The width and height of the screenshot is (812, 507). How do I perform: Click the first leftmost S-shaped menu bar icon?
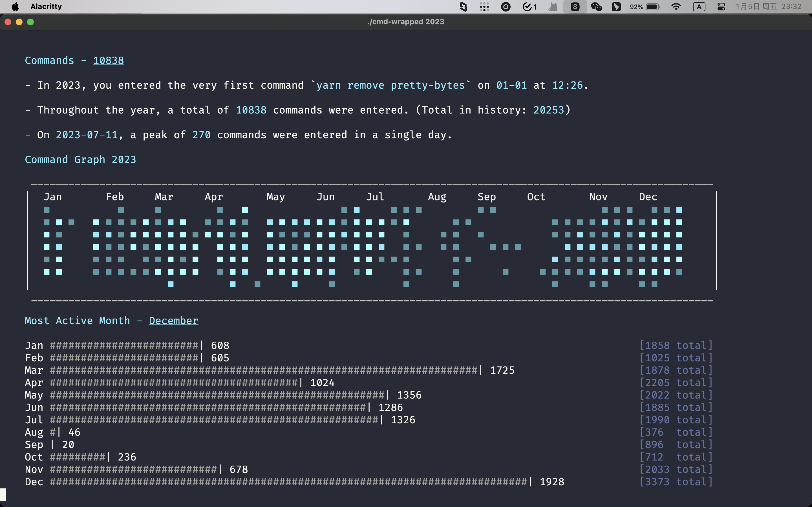tap(464, 7)
